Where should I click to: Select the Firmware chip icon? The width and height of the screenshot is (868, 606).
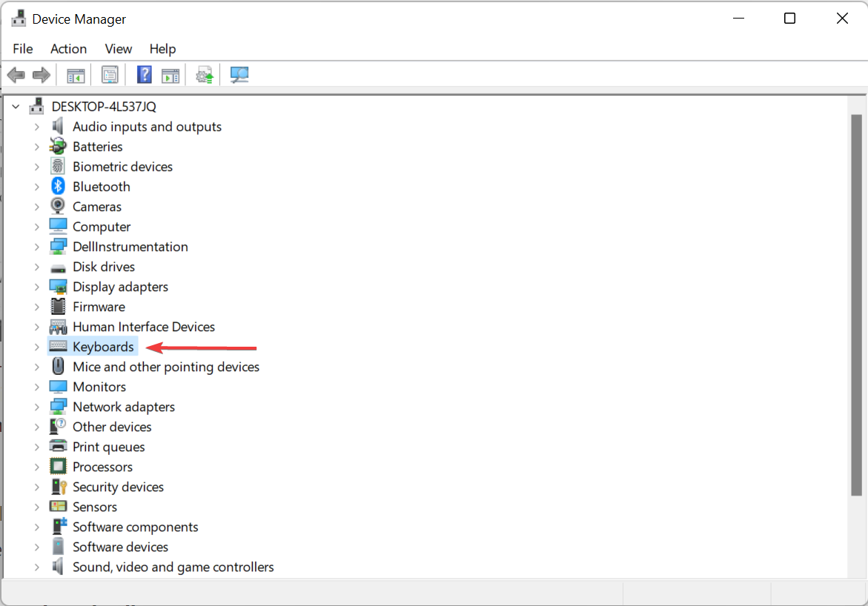[x=58, y=306]
